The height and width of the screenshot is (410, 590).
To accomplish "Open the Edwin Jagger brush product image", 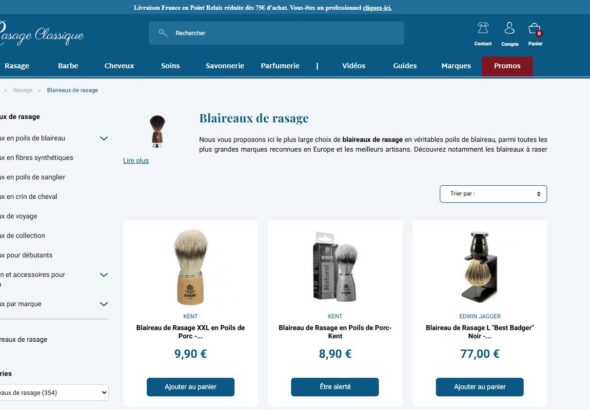I will tap(481, 266).
